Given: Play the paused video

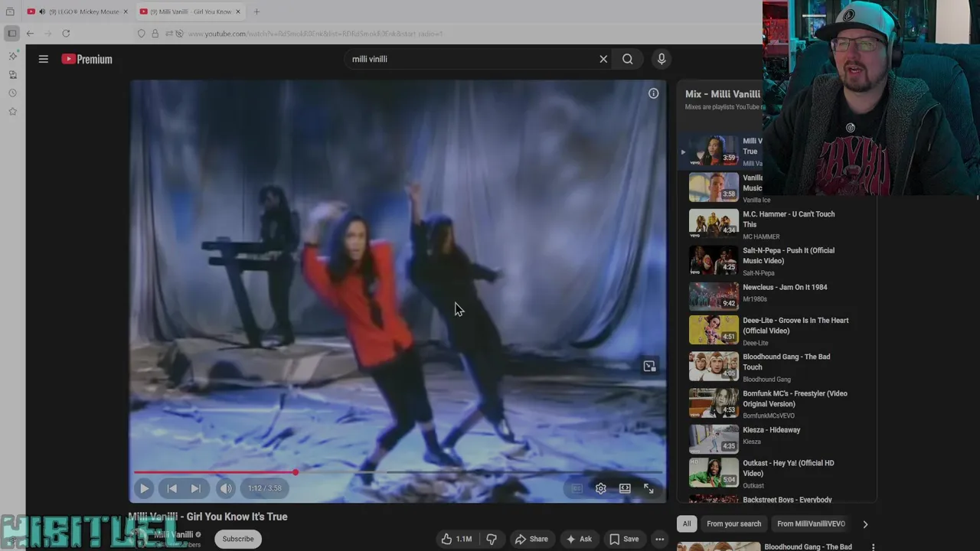Looking at the screenshot, I should (x=144, y=488).
